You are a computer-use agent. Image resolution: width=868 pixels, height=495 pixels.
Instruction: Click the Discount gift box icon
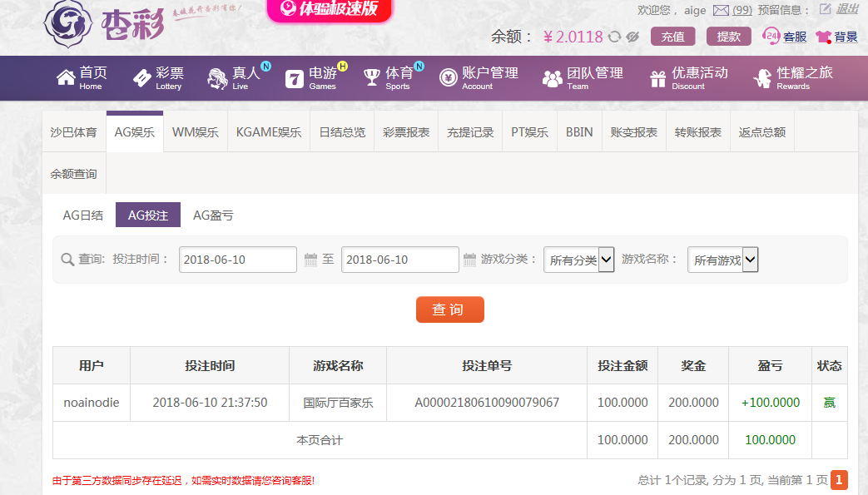pos(657,79)
